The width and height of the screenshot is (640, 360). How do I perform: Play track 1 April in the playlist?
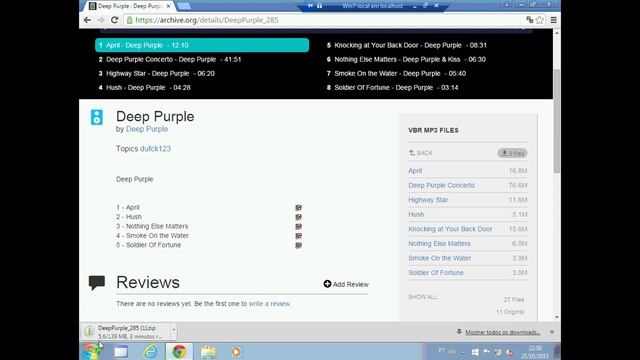[x=202, y=45]
